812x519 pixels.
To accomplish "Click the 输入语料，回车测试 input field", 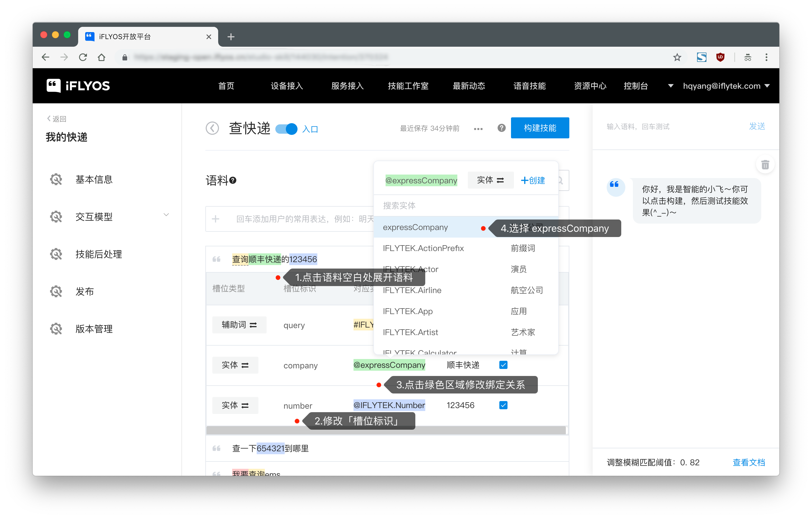I will [x=671, y=127].
